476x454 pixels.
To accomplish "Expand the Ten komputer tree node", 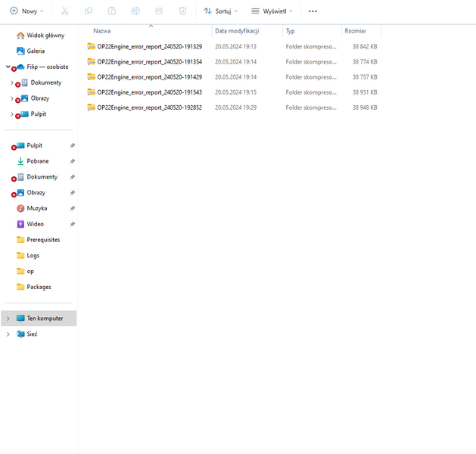I will (x=8, y=319).
